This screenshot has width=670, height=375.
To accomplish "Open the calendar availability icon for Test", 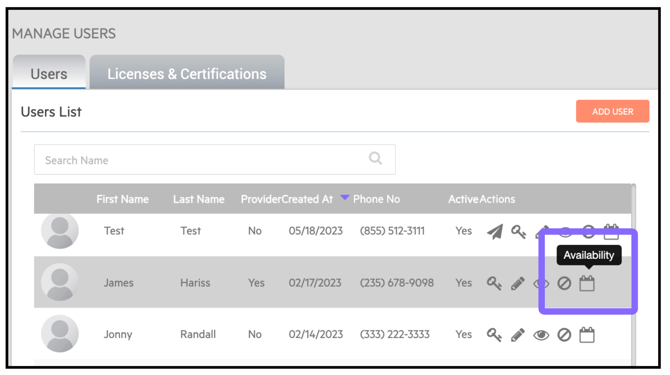I will click(611, 231).
